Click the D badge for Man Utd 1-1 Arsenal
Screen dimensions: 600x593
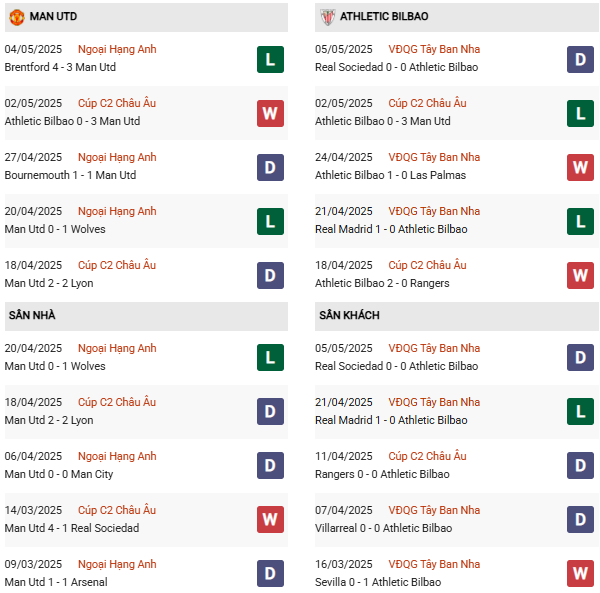tap(270, 573)
